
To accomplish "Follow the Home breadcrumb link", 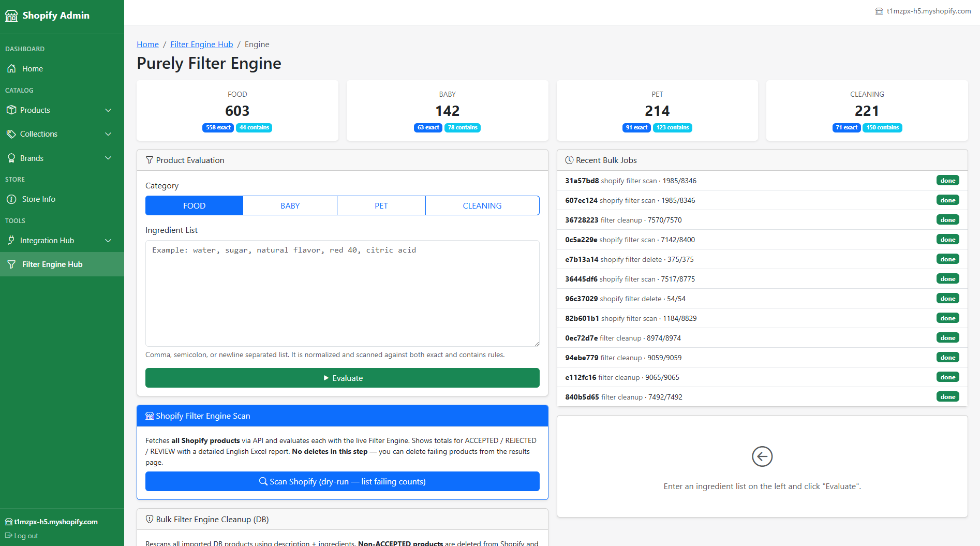I will click(147, 45).
